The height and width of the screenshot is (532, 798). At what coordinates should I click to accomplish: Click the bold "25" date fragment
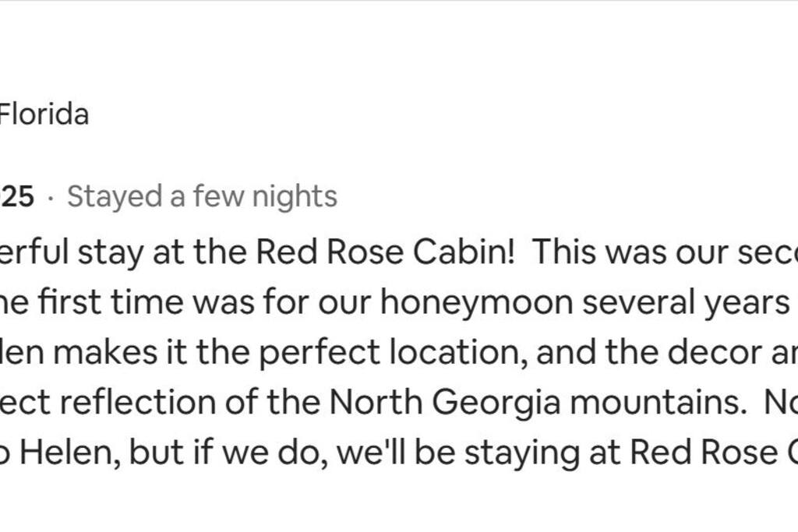click(18, 197)
